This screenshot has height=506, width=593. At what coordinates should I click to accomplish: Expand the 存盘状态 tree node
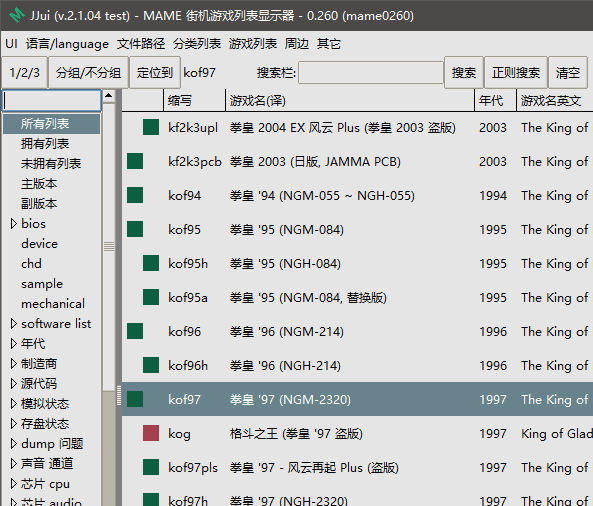tap(14, 424)
